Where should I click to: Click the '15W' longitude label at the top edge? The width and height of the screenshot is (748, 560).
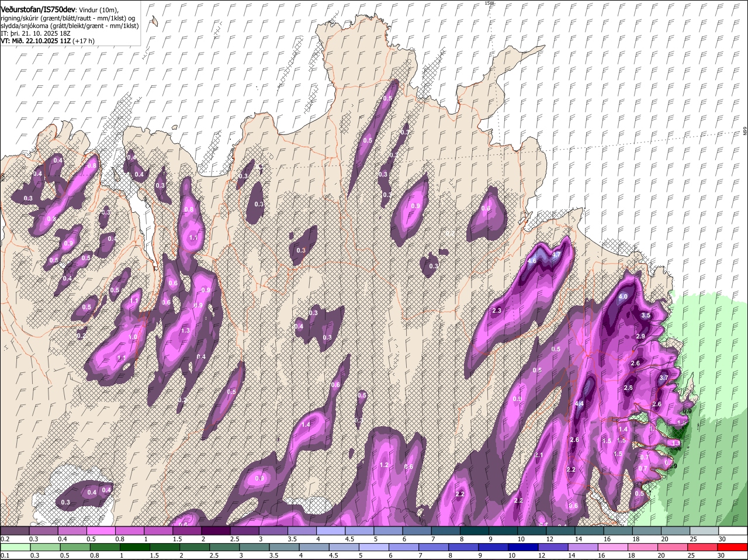pos(489,3)
